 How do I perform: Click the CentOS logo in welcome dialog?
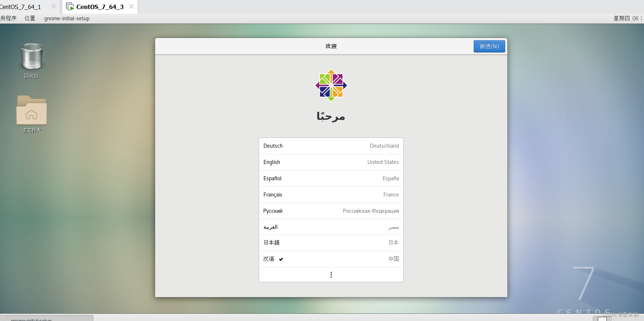331,85
